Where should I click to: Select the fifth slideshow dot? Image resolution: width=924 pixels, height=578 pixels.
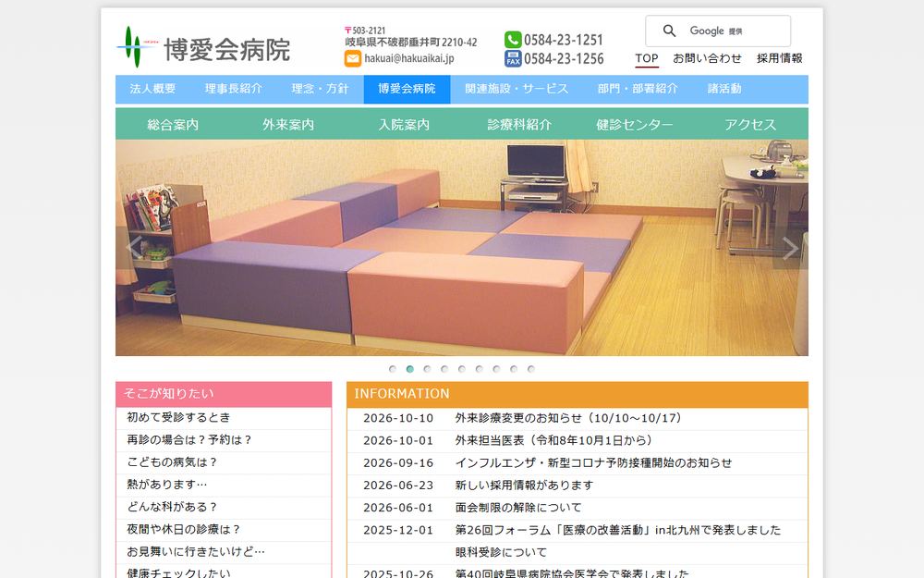point(461,369)
